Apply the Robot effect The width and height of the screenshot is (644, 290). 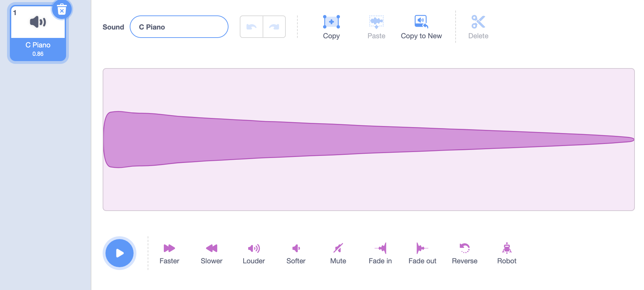click(507, 249)
